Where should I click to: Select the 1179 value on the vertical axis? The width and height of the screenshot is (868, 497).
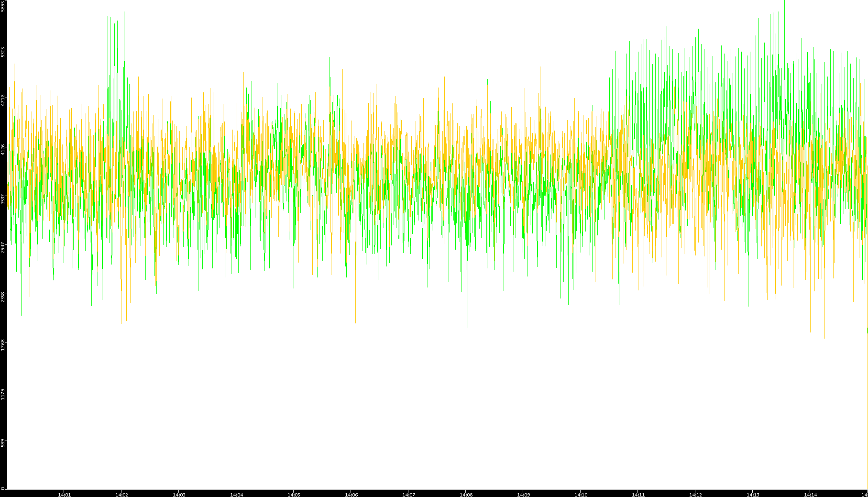coord(3,394)
